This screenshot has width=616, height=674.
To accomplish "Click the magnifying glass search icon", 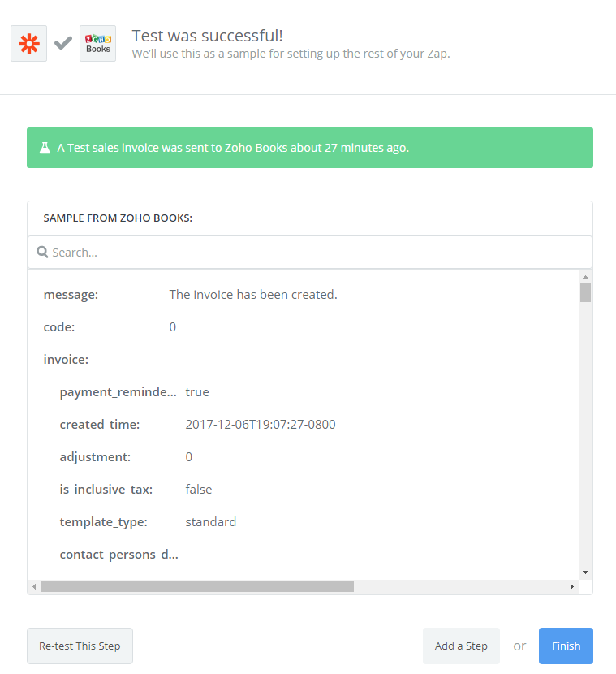I will (x=42, y=252).
